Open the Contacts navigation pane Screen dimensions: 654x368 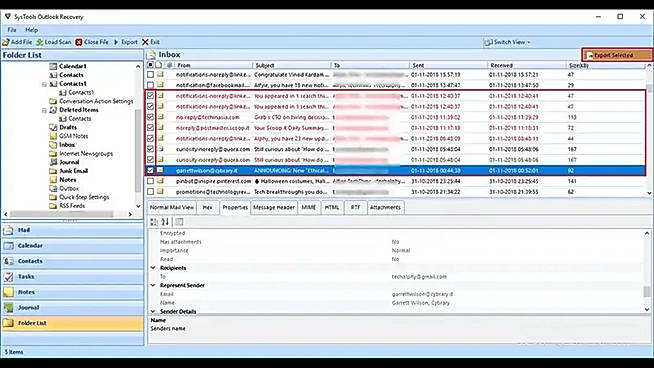click(x=73, y=261)
